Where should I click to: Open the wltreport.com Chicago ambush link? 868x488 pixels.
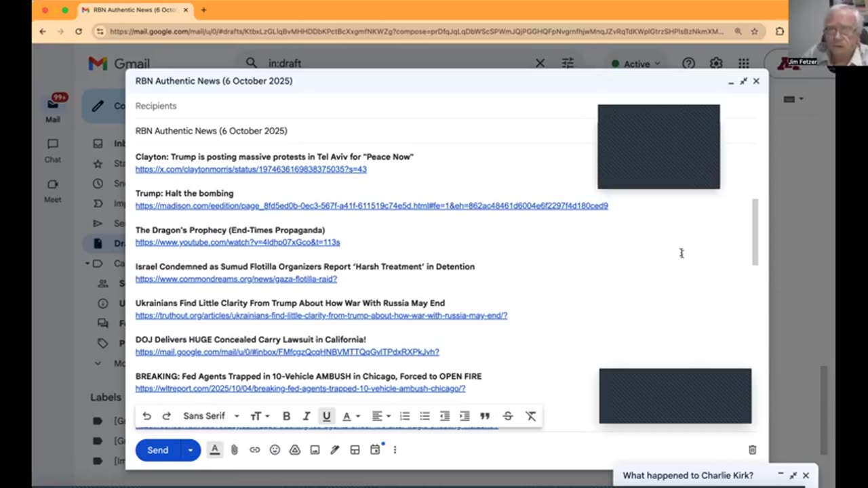coord(300,389)
